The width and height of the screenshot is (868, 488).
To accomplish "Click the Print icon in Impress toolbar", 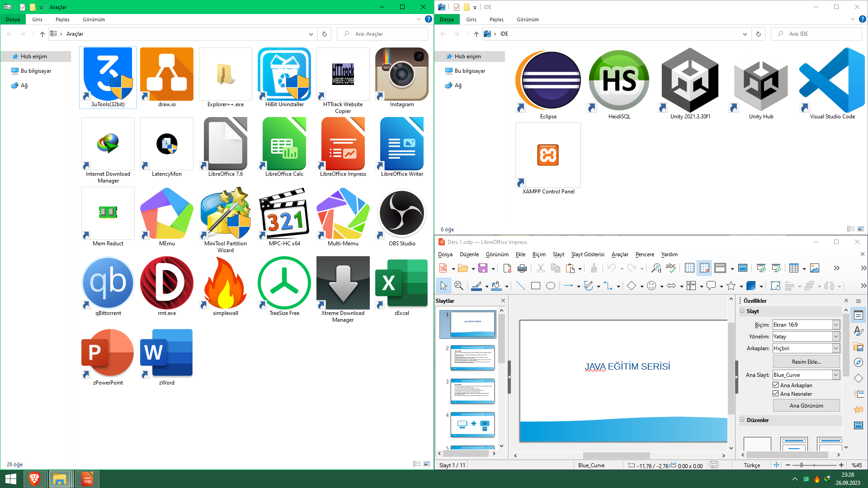I will 522,268.
